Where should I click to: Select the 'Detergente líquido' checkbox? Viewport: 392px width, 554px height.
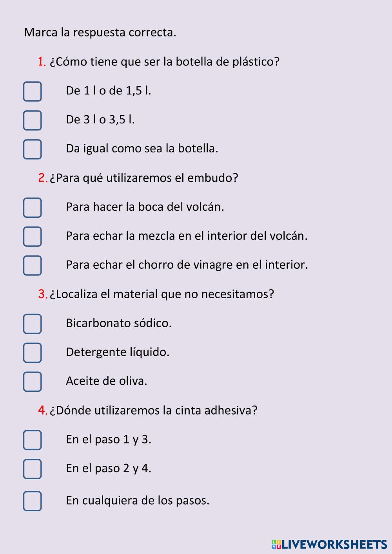pyautogui.click(x=32, y=353)
